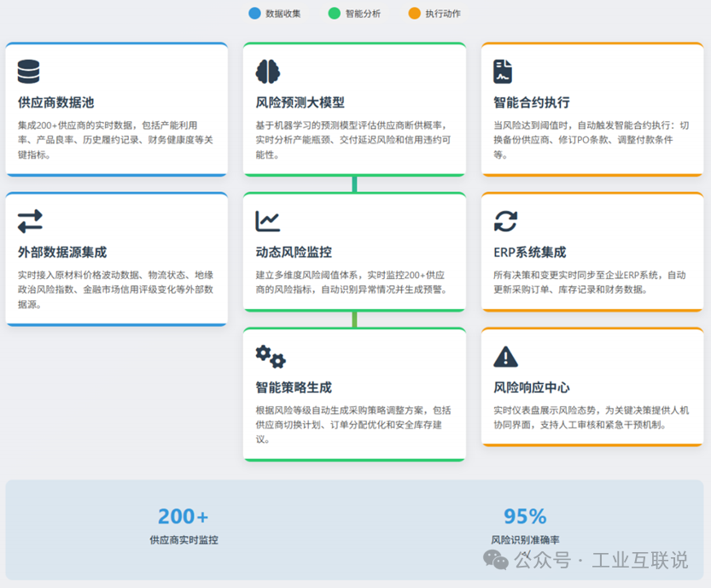Click the 95% risk accuracy statistic
711x588 pixels.
525,516
